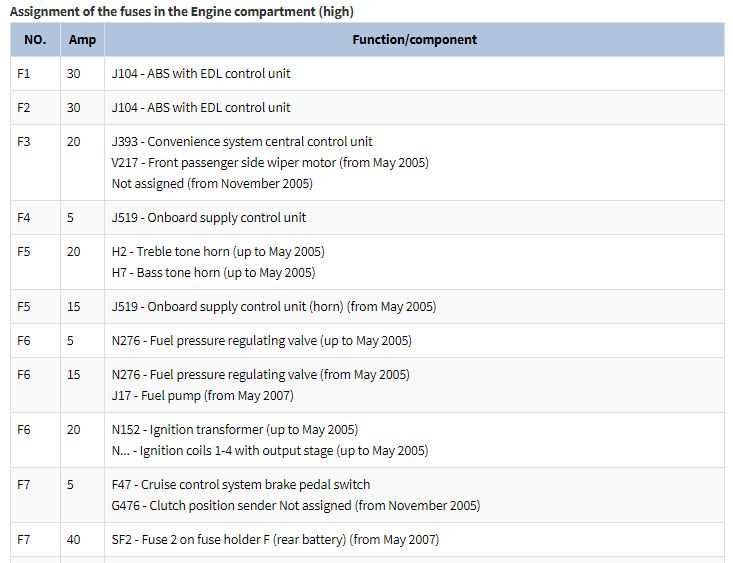This screenshot has height=563, width=733.
Task: Click the J519 Onboard supply control unit (horn) entry
Action: (x=274, y=307)
